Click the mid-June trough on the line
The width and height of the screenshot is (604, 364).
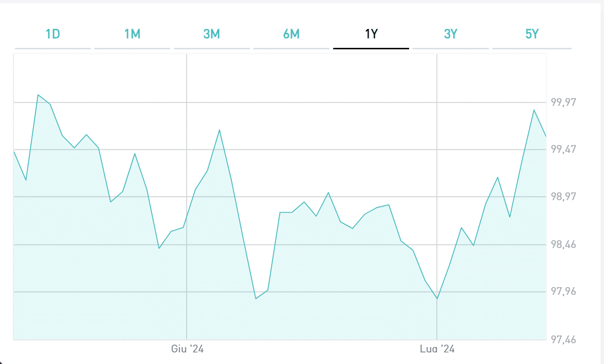256,298
